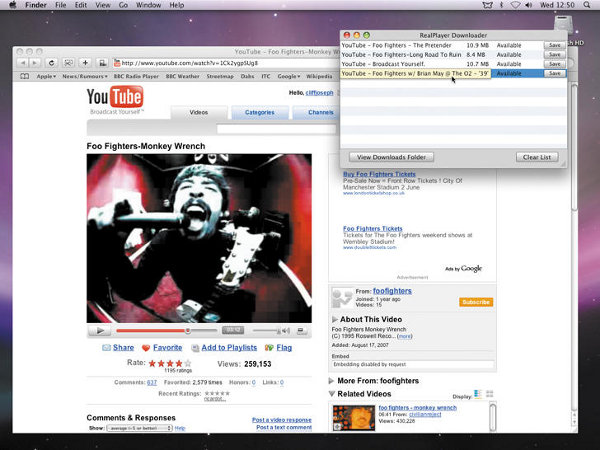Open foo fighters - monkey wrench related thumbnail

(354, 418)
